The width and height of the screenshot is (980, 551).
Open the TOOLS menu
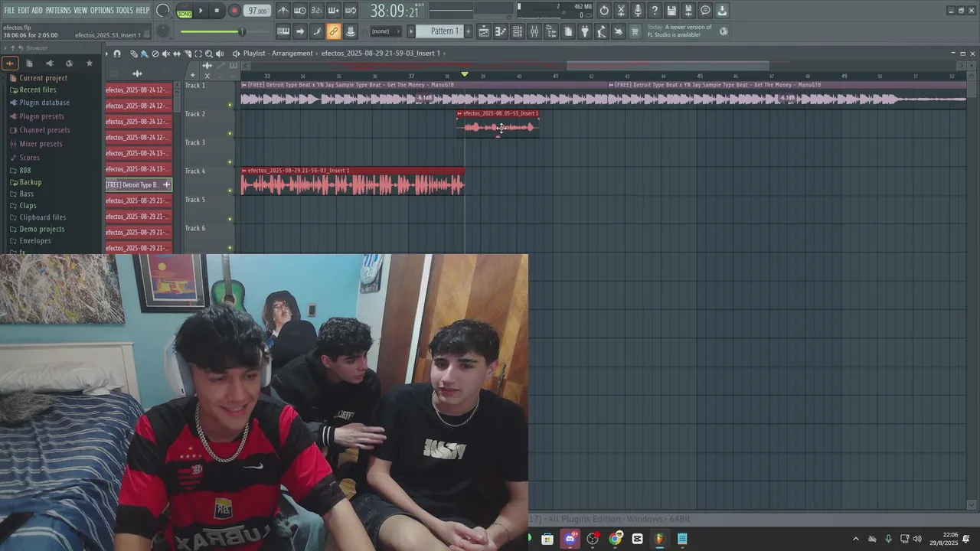click(x=125, y=10)
